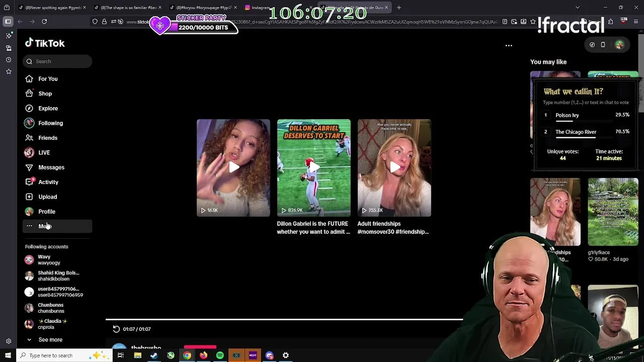Image resolution: width=644 pixels, height=362 pixels.
Task: Open 'Dillon Gabriel is the FUTURE' caption
Action: pos(313,228)
